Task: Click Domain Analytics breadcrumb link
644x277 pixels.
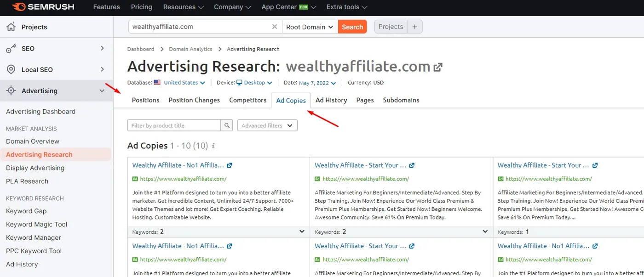Action: (190, 49)
